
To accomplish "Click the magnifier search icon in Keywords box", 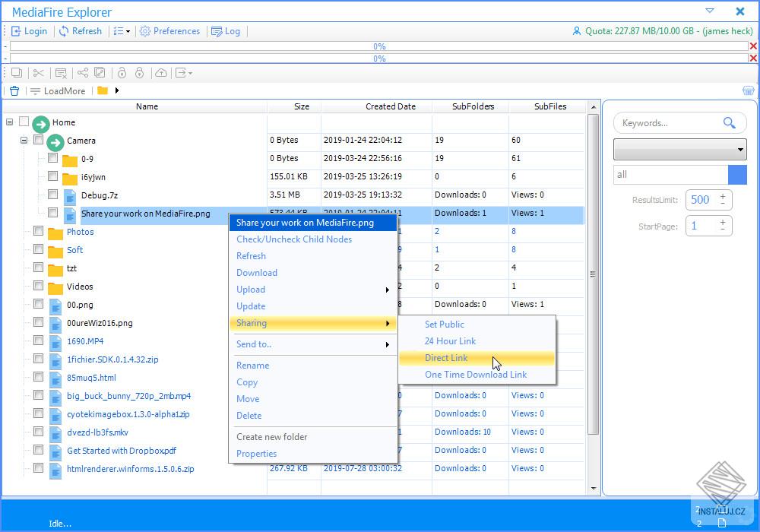I will [x=730, y=122].
